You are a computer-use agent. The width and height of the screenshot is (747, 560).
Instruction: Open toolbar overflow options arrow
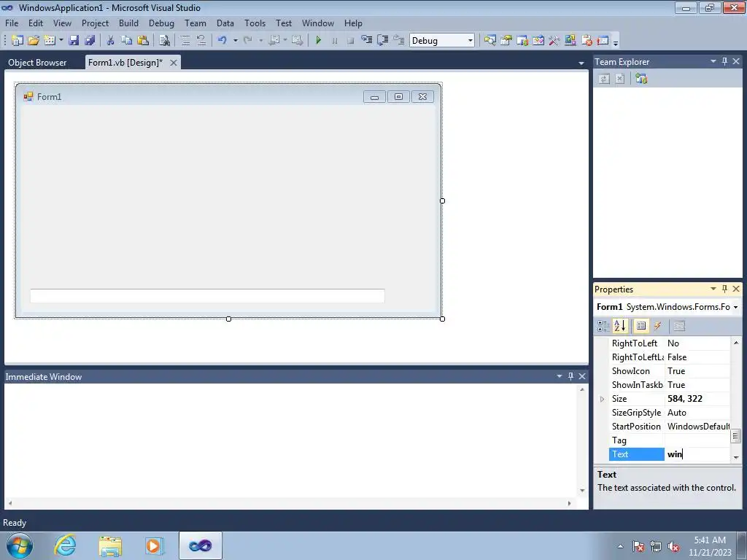(616, 42)
